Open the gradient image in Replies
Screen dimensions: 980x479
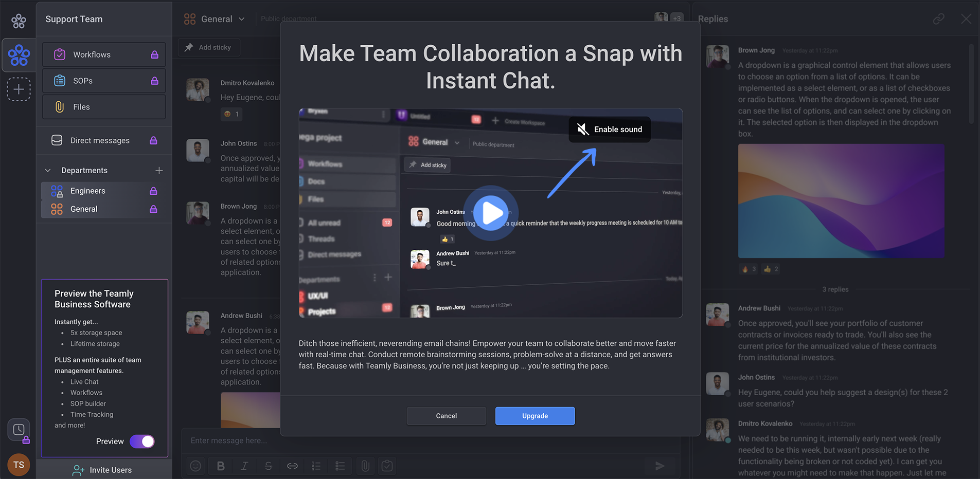tap(841, 201)
